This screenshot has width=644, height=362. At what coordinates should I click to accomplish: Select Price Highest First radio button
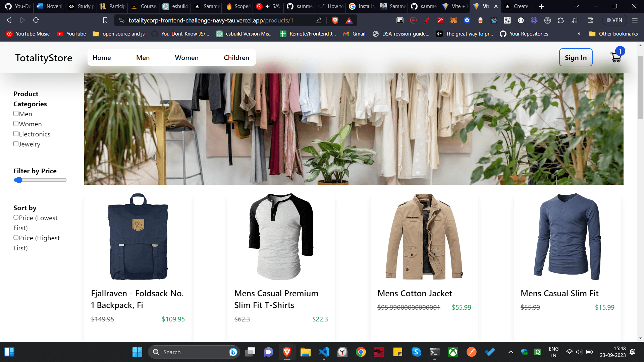point(16,237)
